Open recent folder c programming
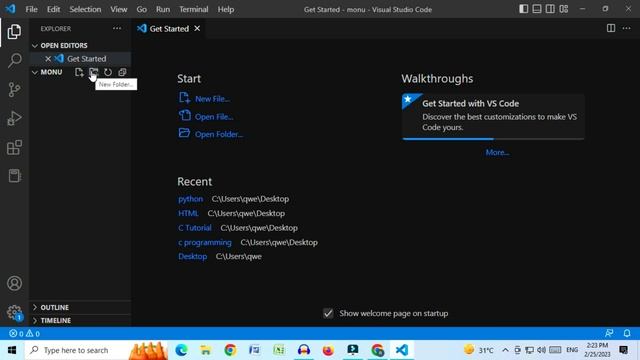The height and width of the screenshot is (360, 640). point(204,242)
